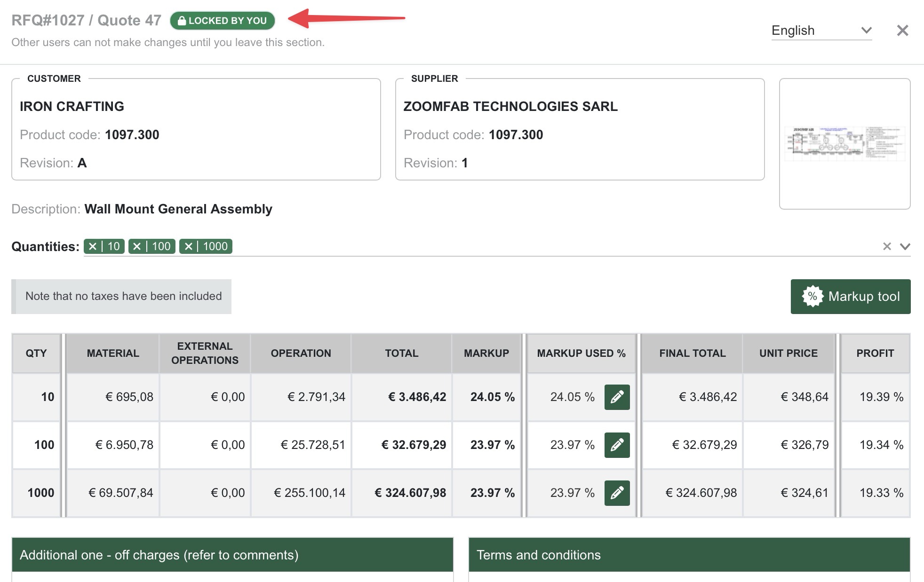This screenshot has width=924, height=582.
Task: Close the quote dialog
Action: [902, 31]
